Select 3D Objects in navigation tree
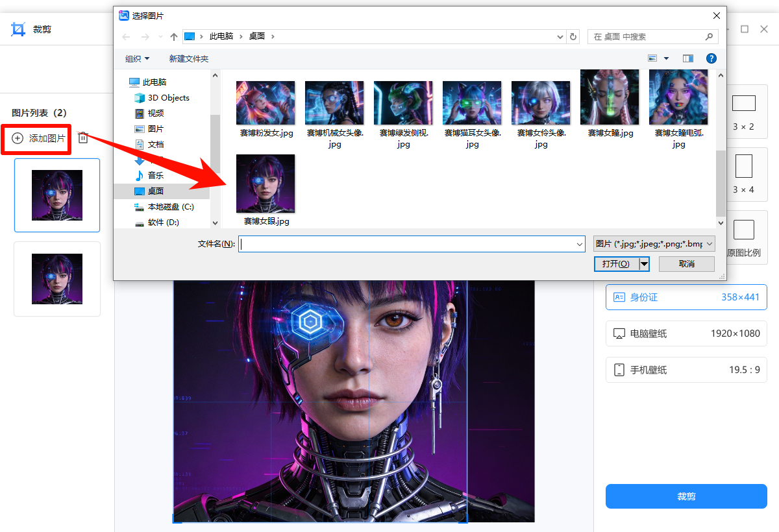This screenshot has width=779, height=532. tap(168, 98)
